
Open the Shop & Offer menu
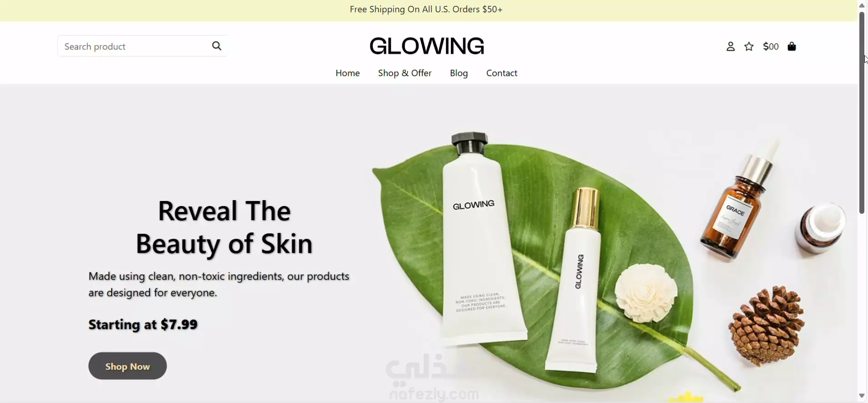coord(405,73)
